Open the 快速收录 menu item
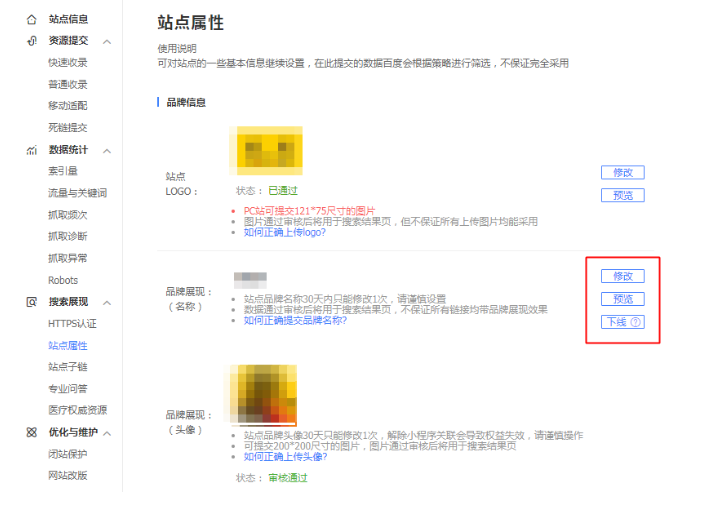The image size is (727, 510). (67, 63)
